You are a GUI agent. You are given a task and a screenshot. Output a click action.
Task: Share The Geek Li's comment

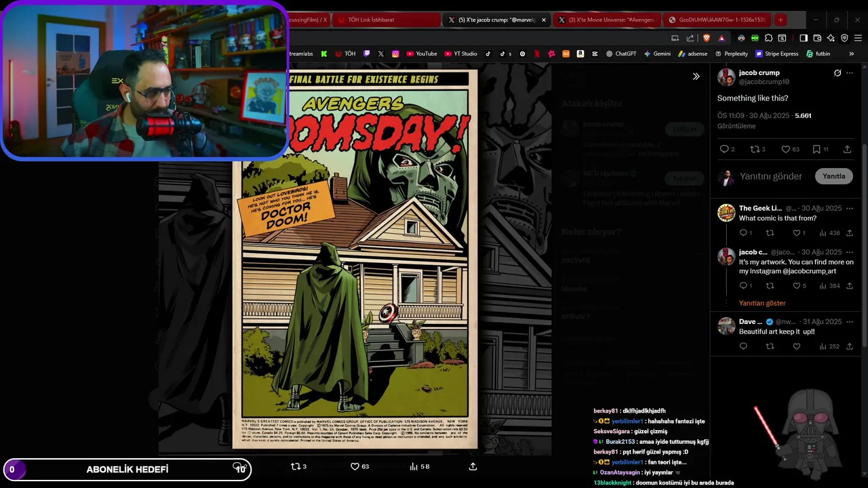(849, 232)
